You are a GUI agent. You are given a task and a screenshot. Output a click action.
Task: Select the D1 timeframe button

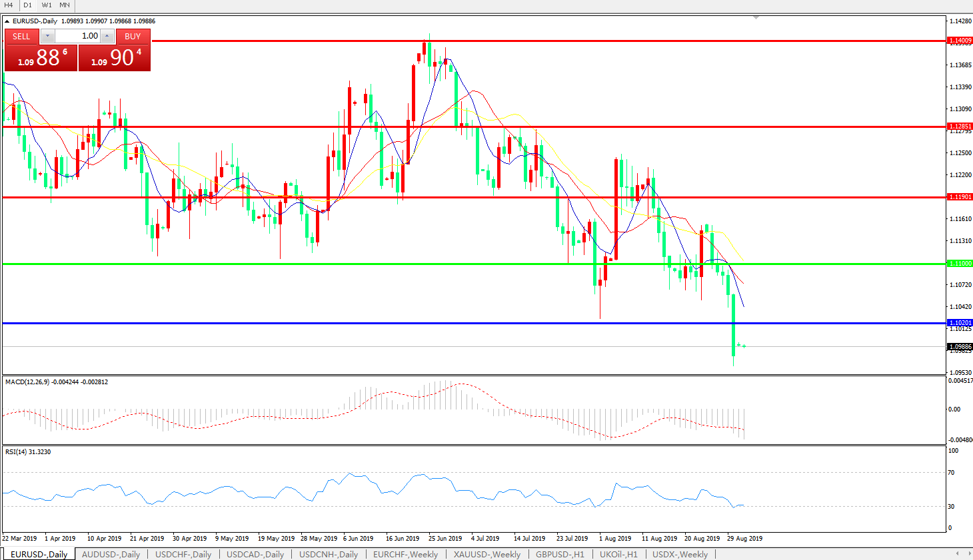27,5
